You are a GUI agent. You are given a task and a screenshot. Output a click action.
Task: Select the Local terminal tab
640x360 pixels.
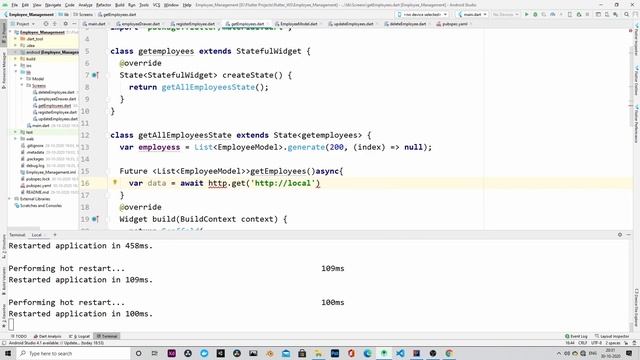point(37,235)
